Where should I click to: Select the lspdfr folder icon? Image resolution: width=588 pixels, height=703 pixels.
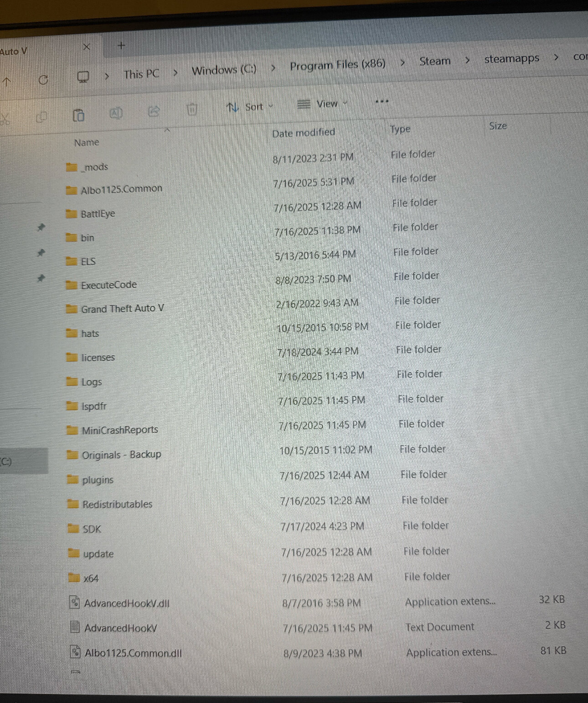pos(72,405)
